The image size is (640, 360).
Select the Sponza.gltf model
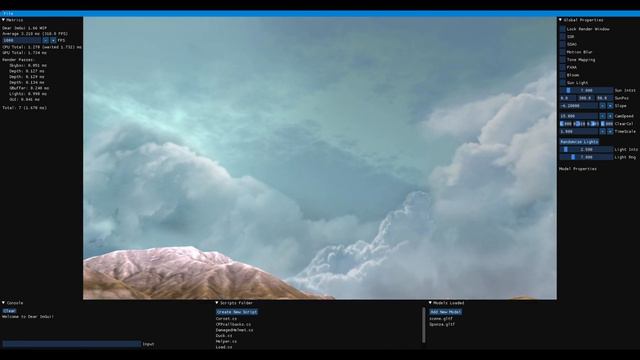[442, 324]
